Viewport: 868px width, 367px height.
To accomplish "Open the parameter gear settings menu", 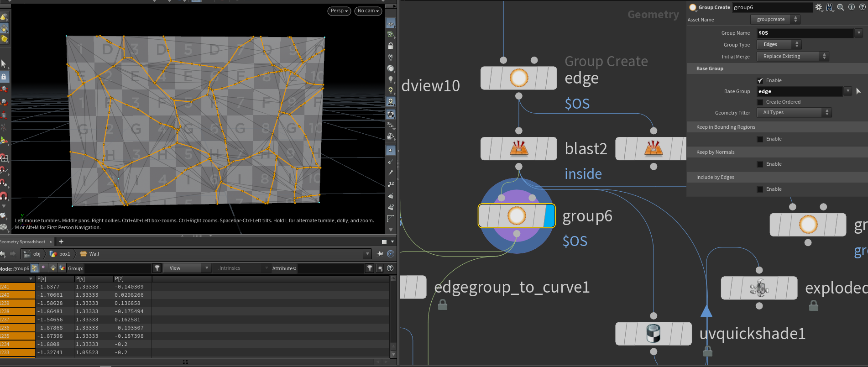I will (x=818, y=7).
